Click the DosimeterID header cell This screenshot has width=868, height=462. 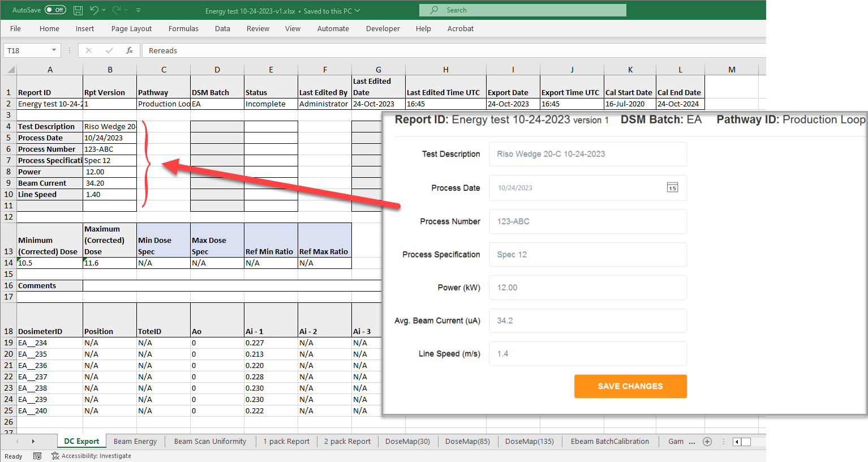[x=50, y=320]
